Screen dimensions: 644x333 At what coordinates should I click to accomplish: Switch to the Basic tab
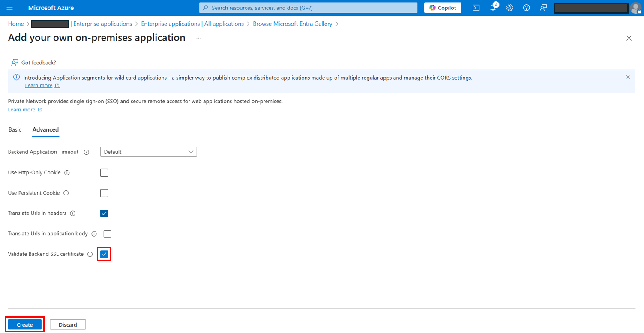(x=15, y=129)
